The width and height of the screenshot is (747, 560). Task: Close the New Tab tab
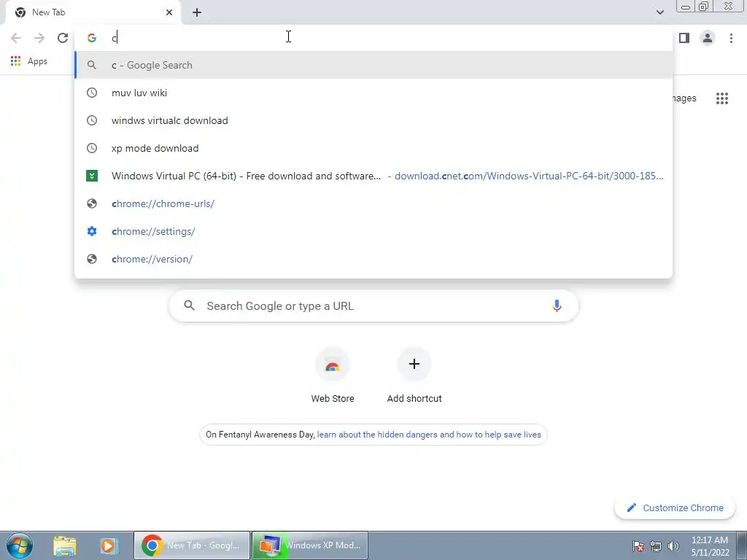pyautogui.click(x=169, y=12)
